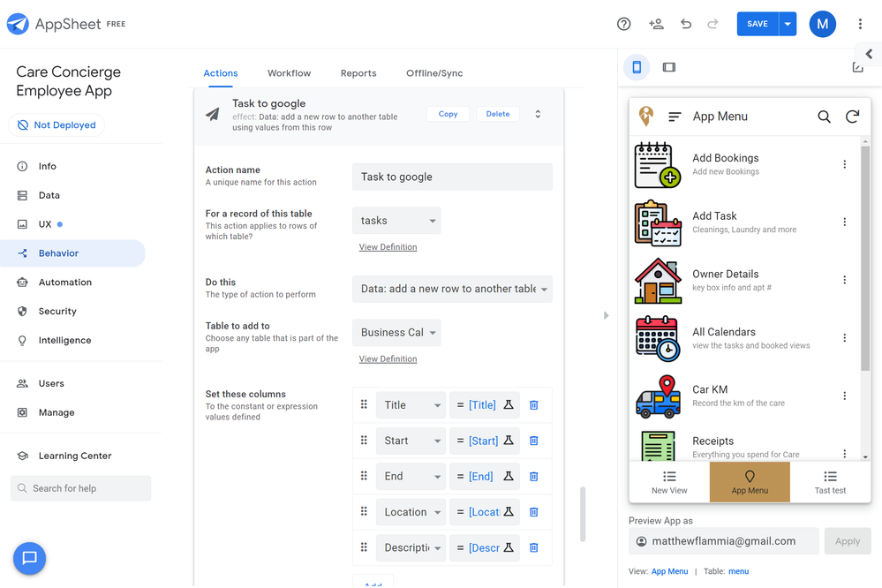Open the Title column dropdown
The width and height of the screenshot is (882, 588).
click(411, 405)
